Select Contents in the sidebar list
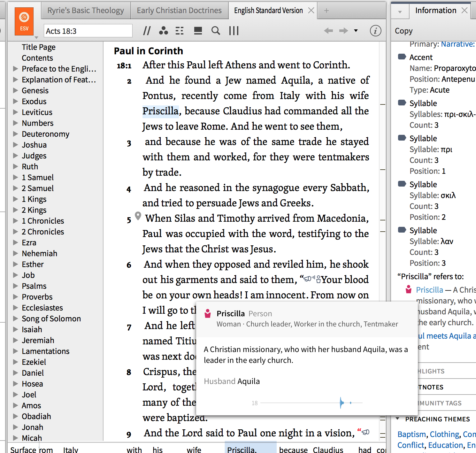The image size is (476, 453). click(x=37, y=58)
